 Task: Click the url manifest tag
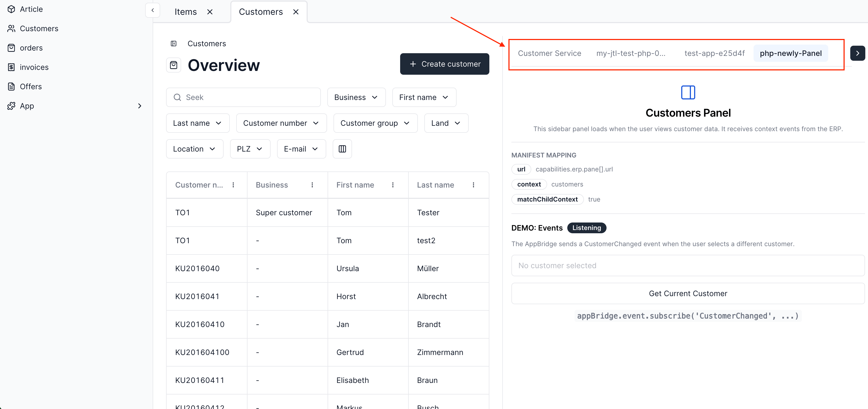pyautogui.click(x=521, y=169)
